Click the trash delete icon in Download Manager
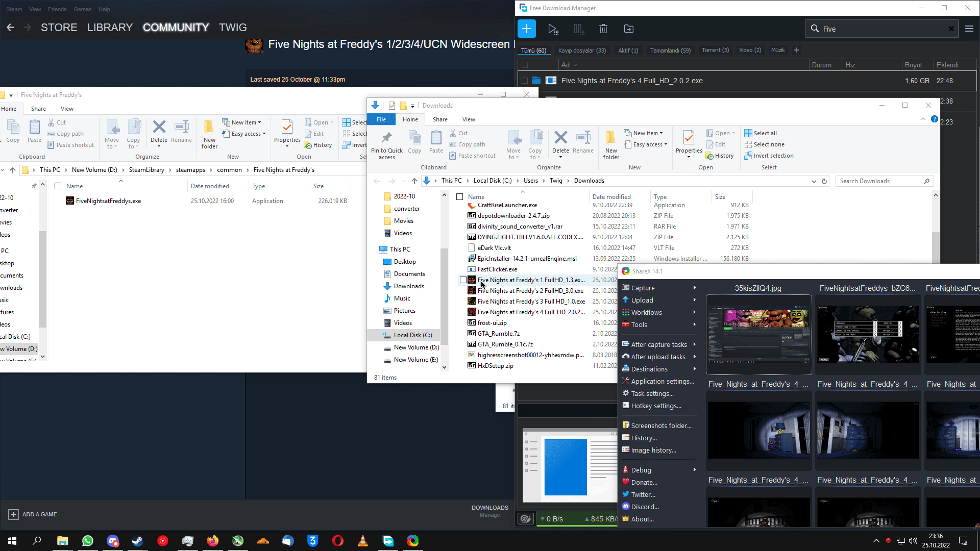Screen dimensions: 980x551 (603, 29)
